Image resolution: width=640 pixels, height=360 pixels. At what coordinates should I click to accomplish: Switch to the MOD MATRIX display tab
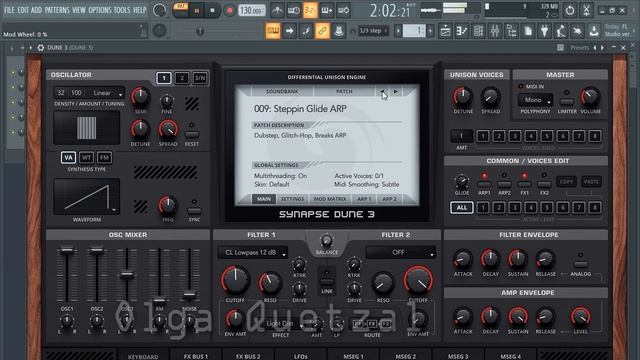330,199
